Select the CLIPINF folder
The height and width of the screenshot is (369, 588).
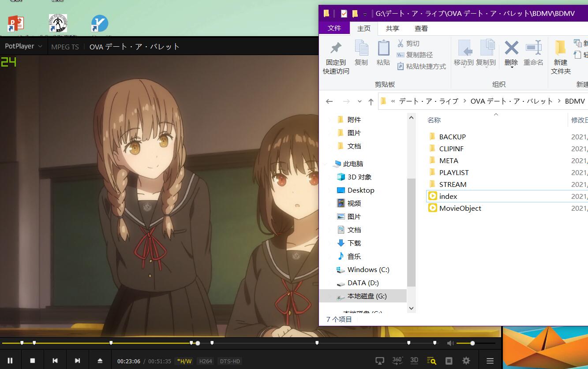pos(451,149)
